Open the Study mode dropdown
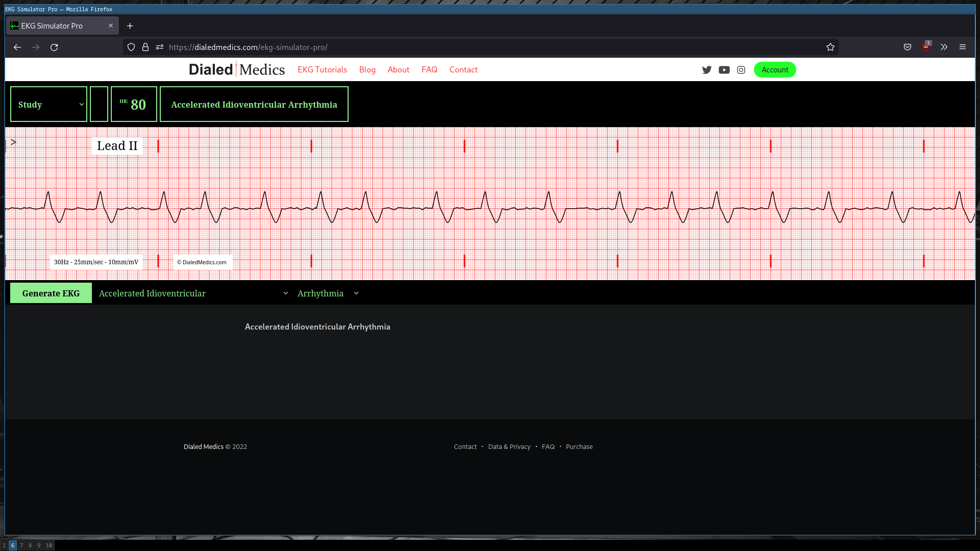This screenshot has width=980, height=551. pos(48,104)
